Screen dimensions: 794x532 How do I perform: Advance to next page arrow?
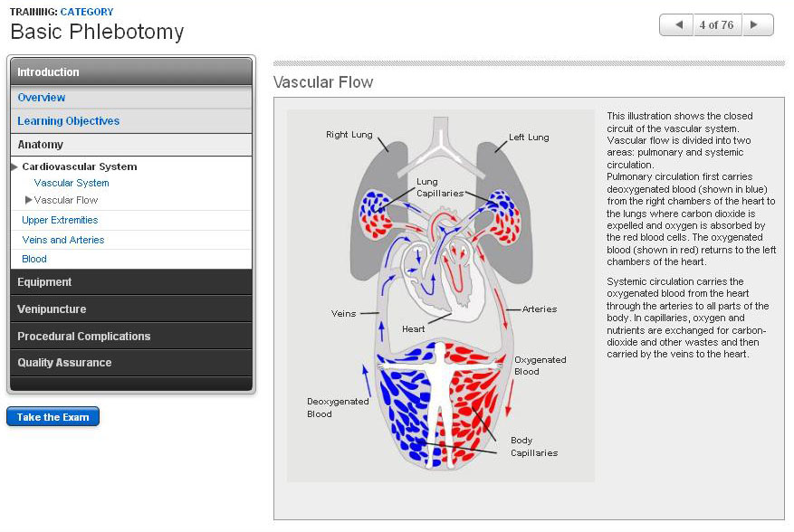pyautogui.click(x=757, y=25)
